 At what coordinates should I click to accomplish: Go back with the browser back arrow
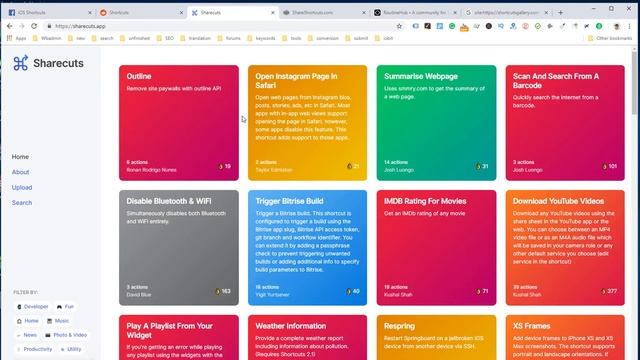pyautogui.click(x=9, y=26)
